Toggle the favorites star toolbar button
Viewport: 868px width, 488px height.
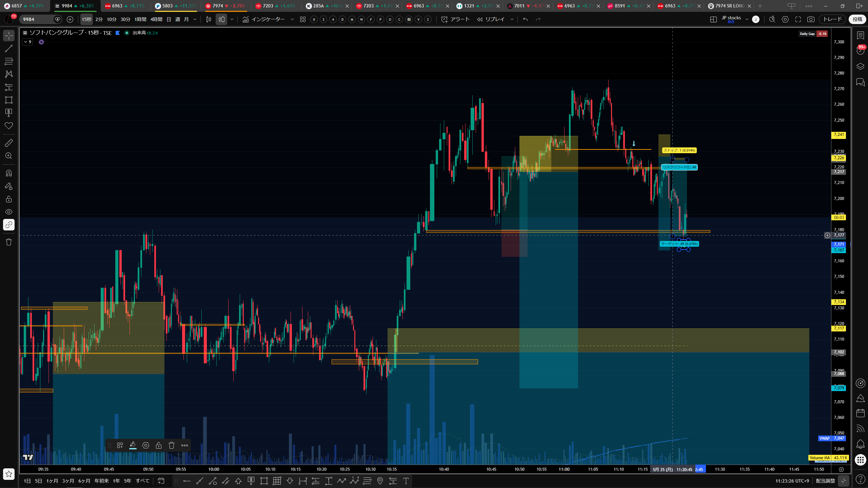click(x=9, y=474)
